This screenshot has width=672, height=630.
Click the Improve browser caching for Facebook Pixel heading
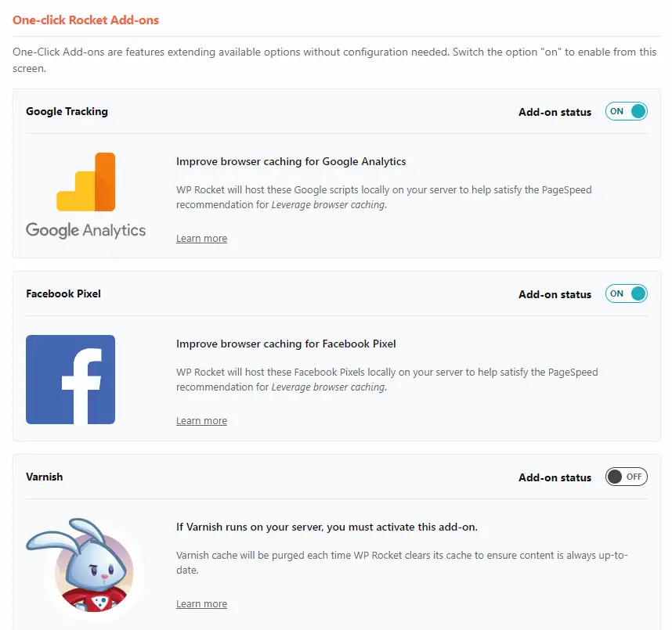pos(286,344)
